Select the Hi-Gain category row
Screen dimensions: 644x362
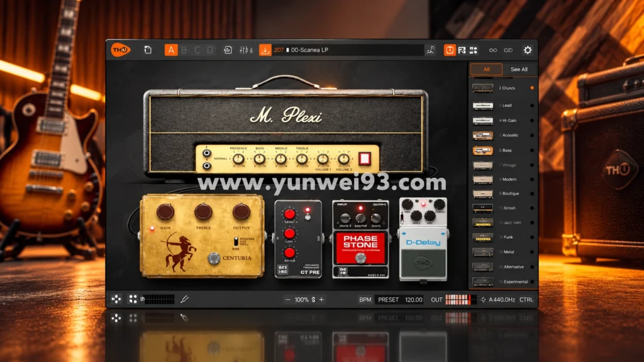pyautogui.click(x=503, y=120)
